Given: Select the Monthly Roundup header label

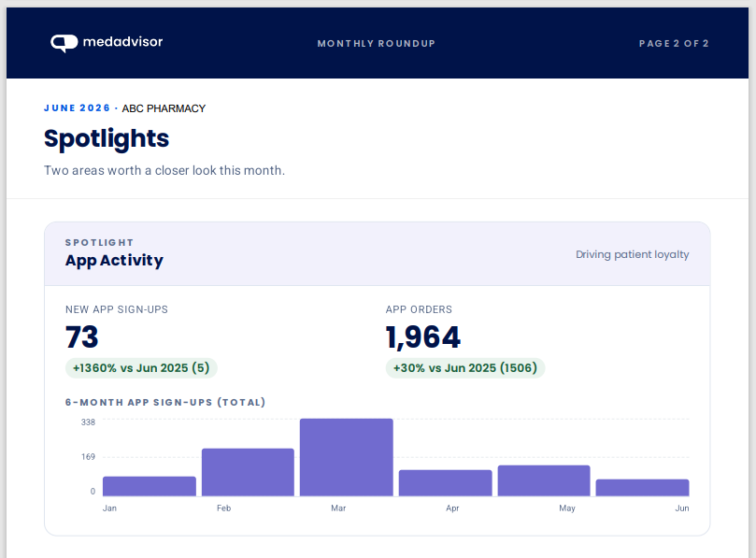Looking at the screenshot, I should (376, 43).
